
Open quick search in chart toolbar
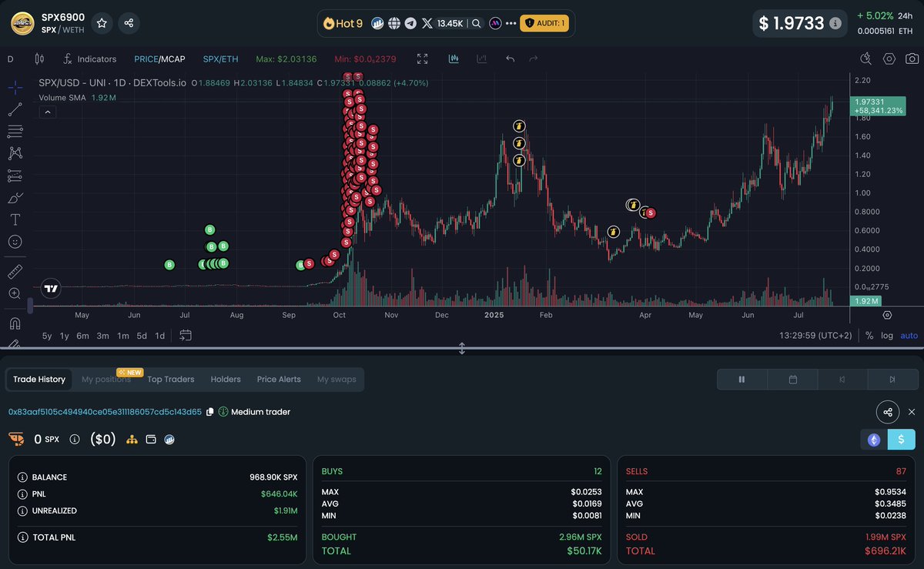click(x=865, y=59)
